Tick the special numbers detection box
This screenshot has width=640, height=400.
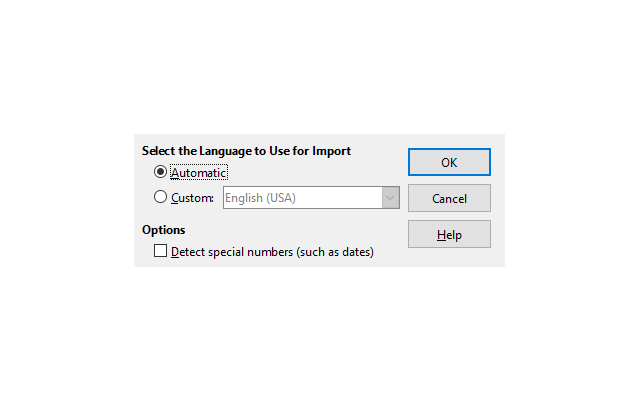point(160,251)
